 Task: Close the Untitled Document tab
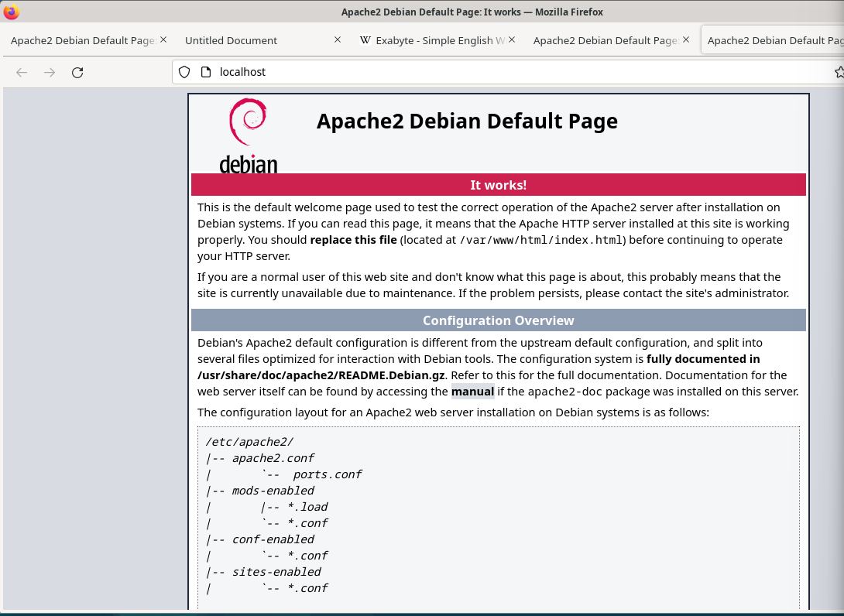click(337, 39)
